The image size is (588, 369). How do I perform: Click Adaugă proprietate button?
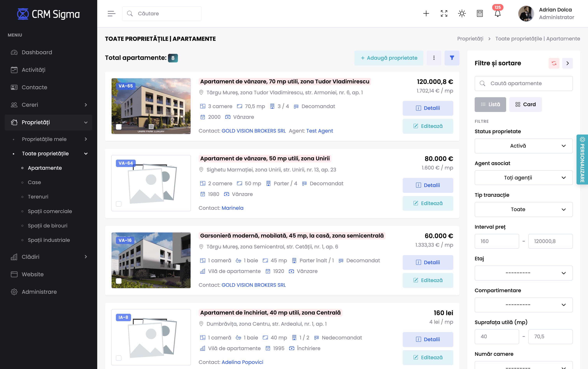point(388,58)
